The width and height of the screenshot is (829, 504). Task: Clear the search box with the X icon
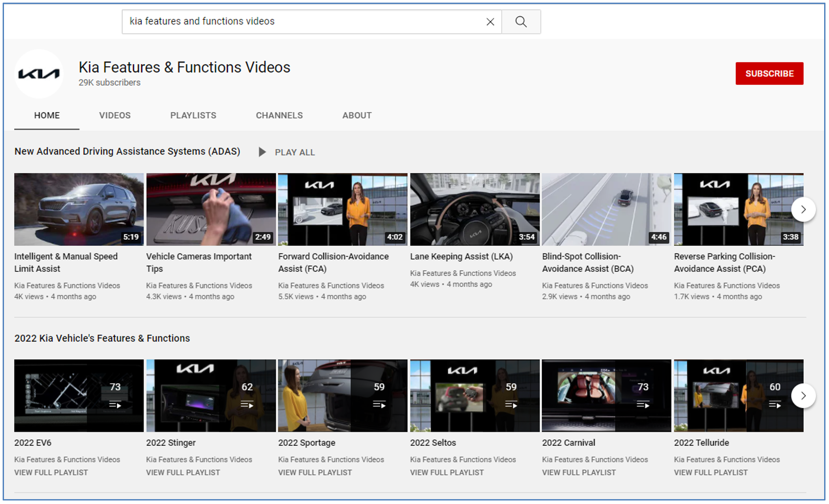(x=490, y=22)
